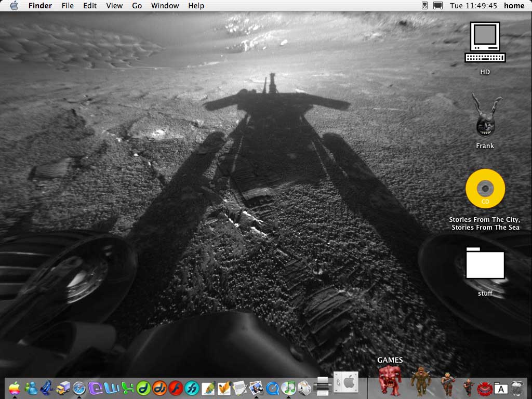Open the green feather dock icon
This screenshot has height=399, width=532.
[208, 388]
